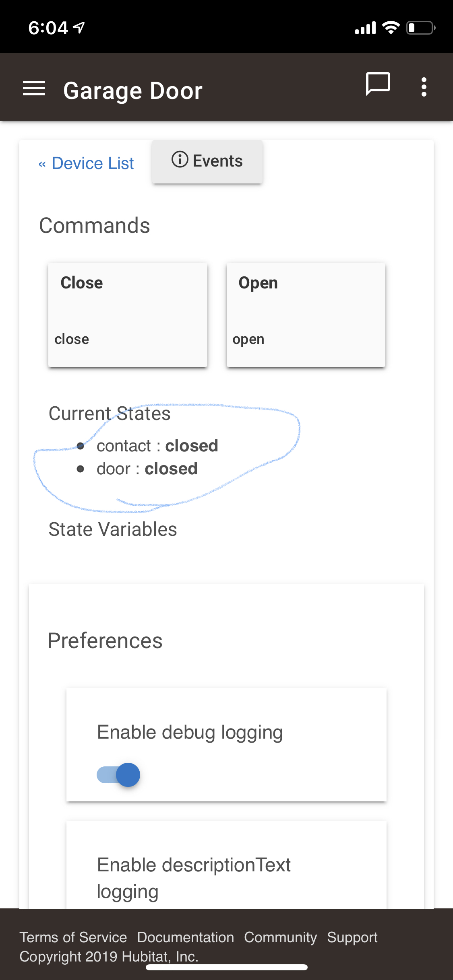This screenshot has width=453, height=980.
Task: Tap the battery status icon
Action: click(421, 28)
